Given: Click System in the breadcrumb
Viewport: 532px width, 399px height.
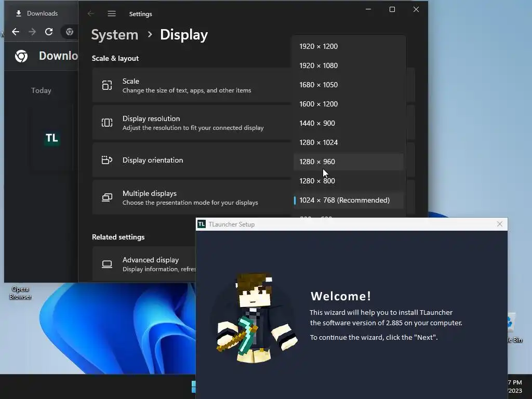Looking at the screenshot, I should (x=115, y=35).
